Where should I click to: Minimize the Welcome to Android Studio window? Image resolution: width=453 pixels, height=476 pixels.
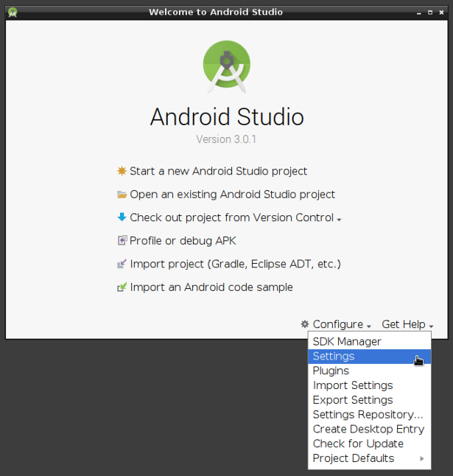(418, 13)
